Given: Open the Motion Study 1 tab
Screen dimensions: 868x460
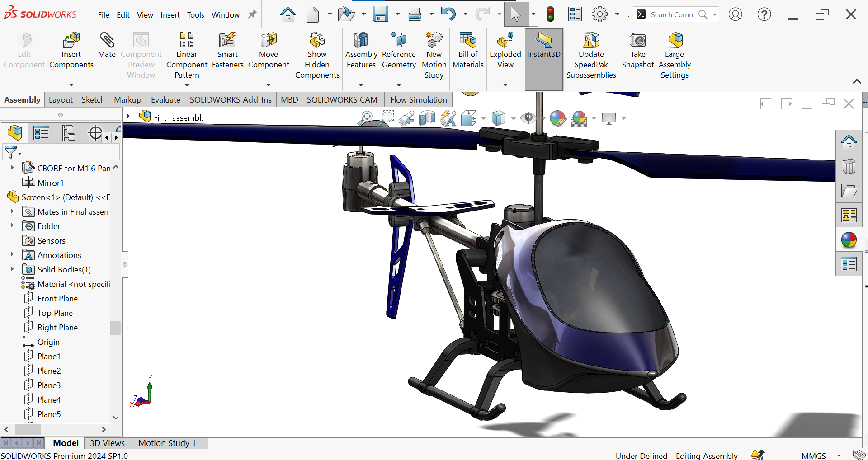Looking at the screenshot, I should [x=167, y=443].
